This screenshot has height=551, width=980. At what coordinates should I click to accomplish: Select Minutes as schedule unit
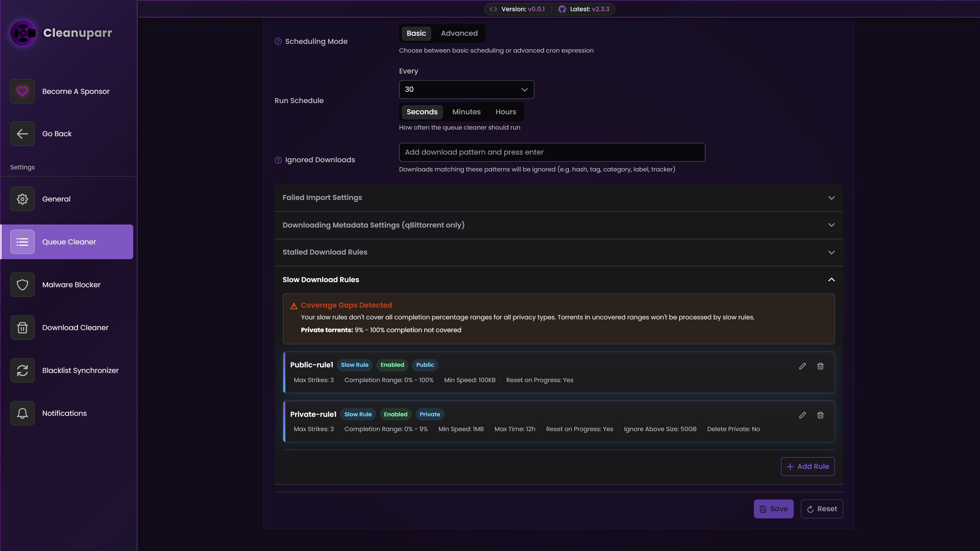click(x=466, y=112)
